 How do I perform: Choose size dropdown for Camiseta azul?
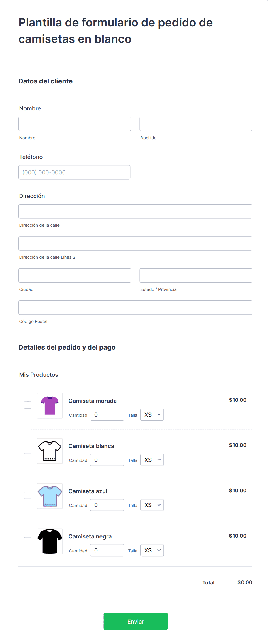coord(152,505)
